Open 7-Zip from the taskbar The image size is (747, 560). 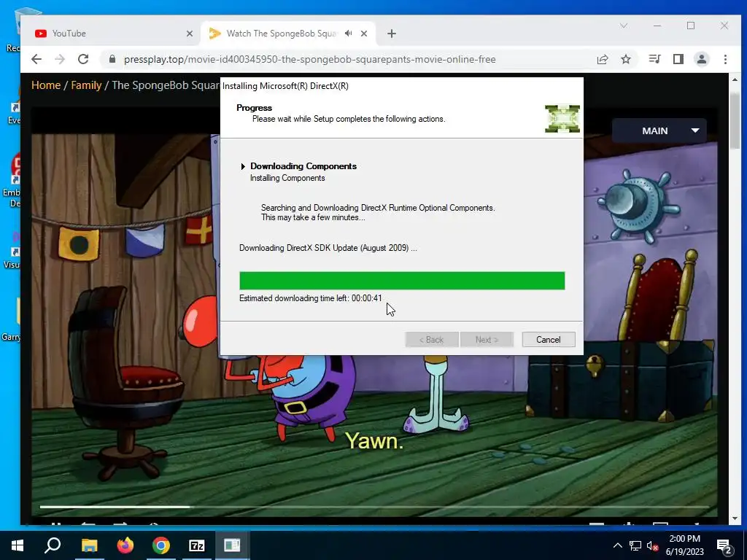click(197, 545)
